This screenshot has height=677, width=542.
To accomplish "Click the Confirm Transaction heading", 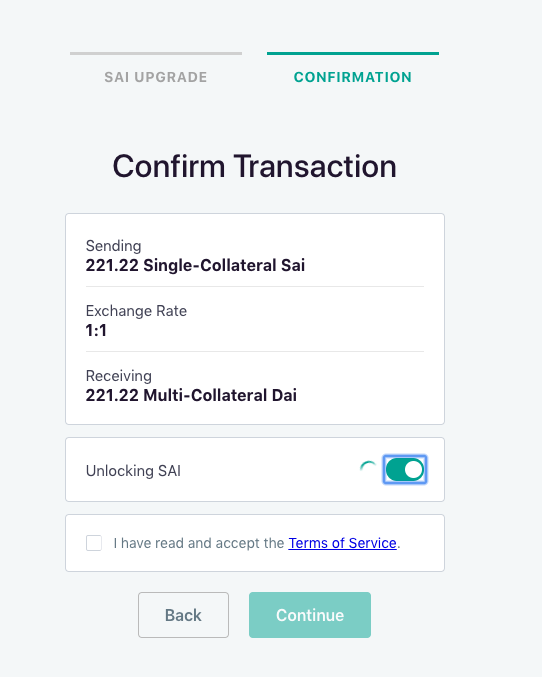I will 254,166.
